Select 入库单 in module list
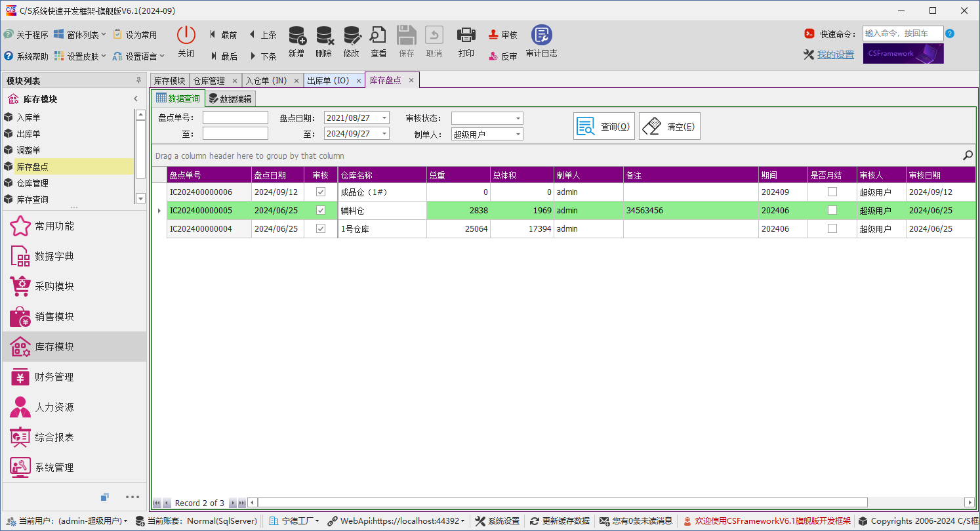 (68, 117)
